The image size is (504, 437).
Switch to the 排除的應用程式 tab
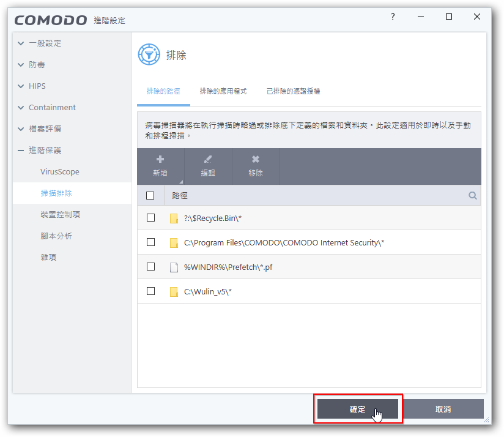pos(223,91)
